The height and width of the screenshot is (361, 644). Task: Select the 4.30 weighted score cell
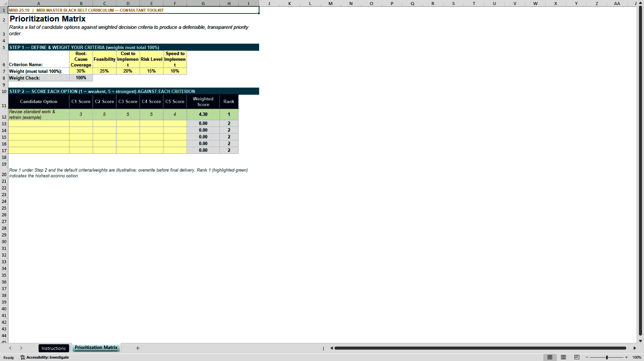203,114
